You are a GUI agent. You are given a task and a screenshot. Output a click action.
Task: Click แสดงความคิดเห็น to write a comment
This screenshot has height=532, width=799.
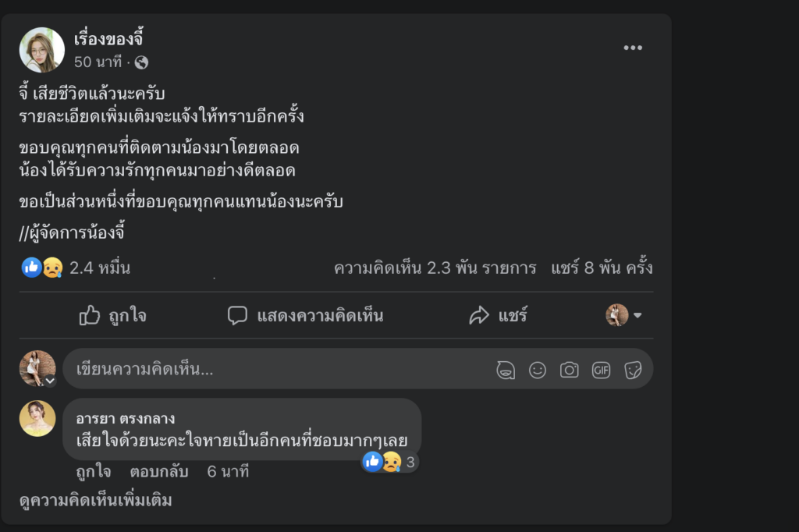pyautogui.click(x=305, y=315)
